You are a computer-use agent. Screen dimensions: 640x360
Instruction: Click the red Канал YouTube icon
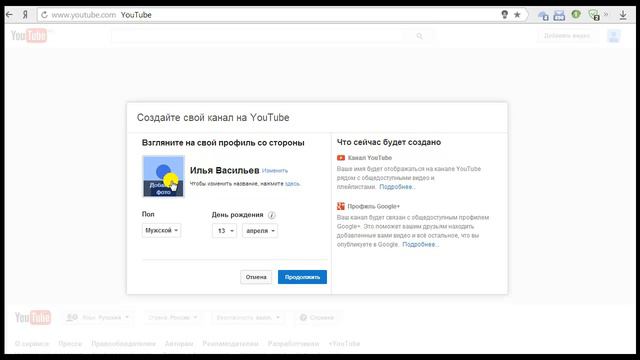pos(341,158)
